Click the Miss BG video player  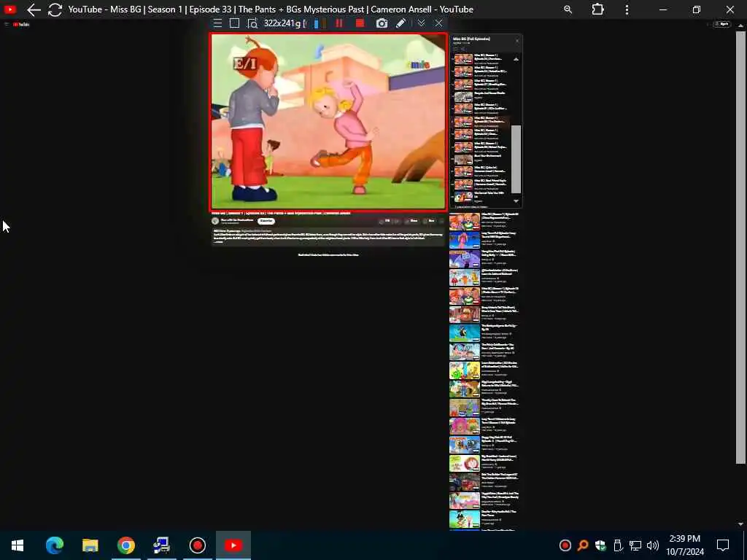point(329,122)
